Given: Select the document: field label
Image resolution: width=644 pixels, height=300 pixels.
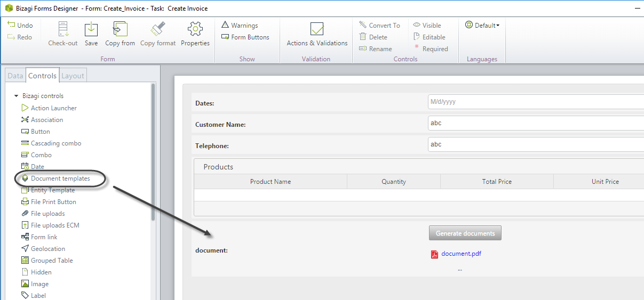Looking at the screenshot, I should click(x=211, y=250).
